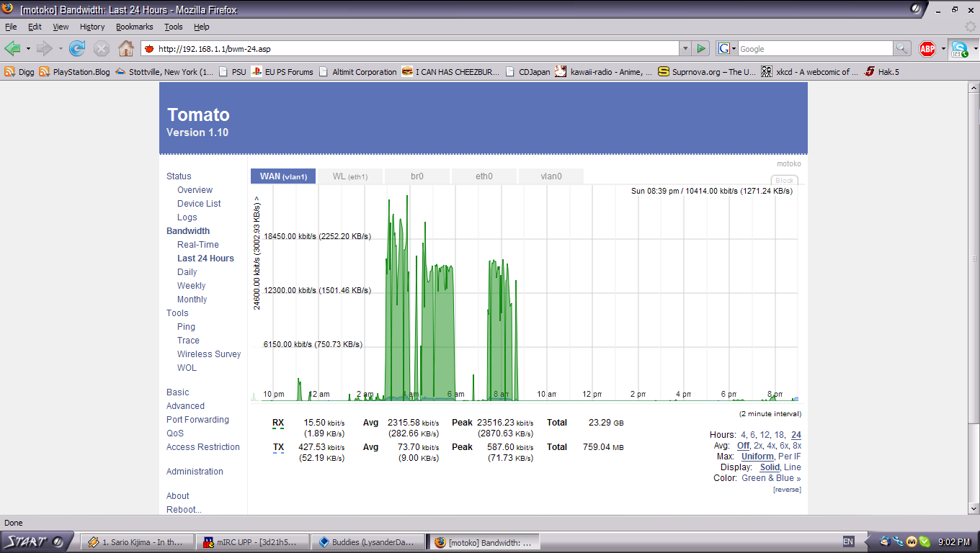Image resolution: width=980 pixels, height=553 pixels.
Task: Toggle the TX traffic line display
Action: [x=278, y=447]
